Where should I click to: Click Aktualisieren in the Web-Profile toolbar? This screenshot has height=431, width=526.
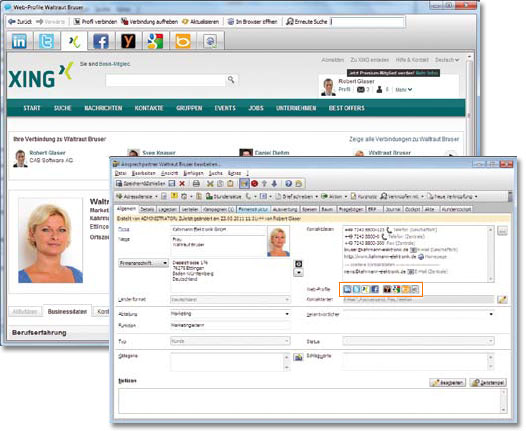tap(201, 22)
